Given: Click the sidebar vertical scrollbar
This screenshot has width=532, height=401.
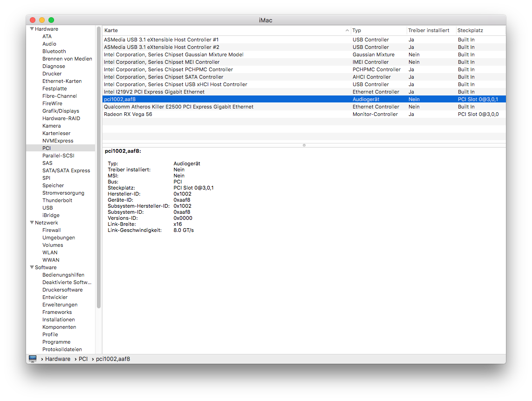Looking at the screenshot, I should 99,168.
